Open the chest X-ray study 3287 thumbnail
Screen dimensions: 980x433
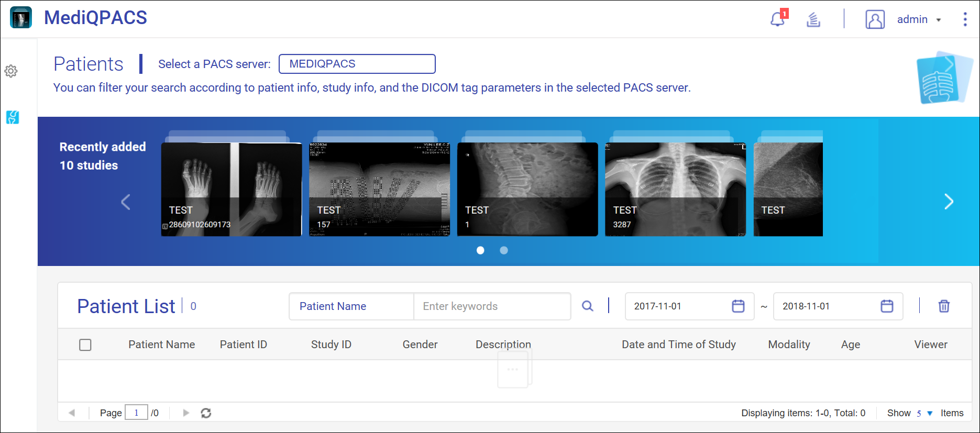[x=675, y=189]
